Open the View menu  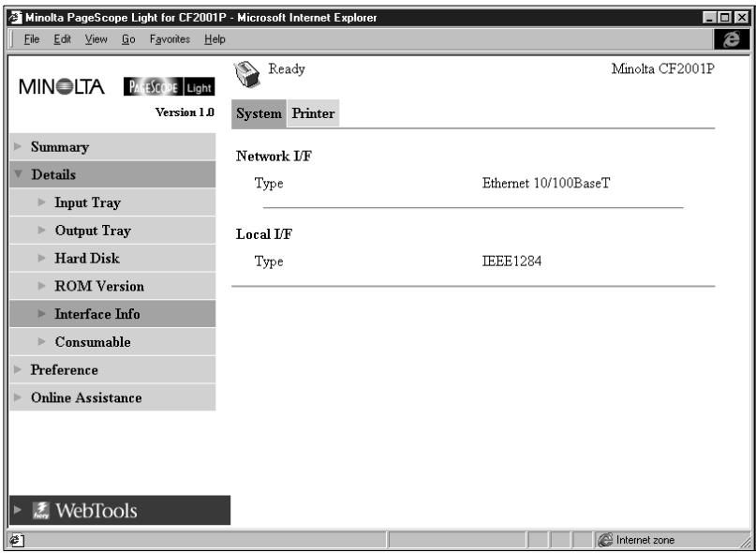[x=96, y=39]
